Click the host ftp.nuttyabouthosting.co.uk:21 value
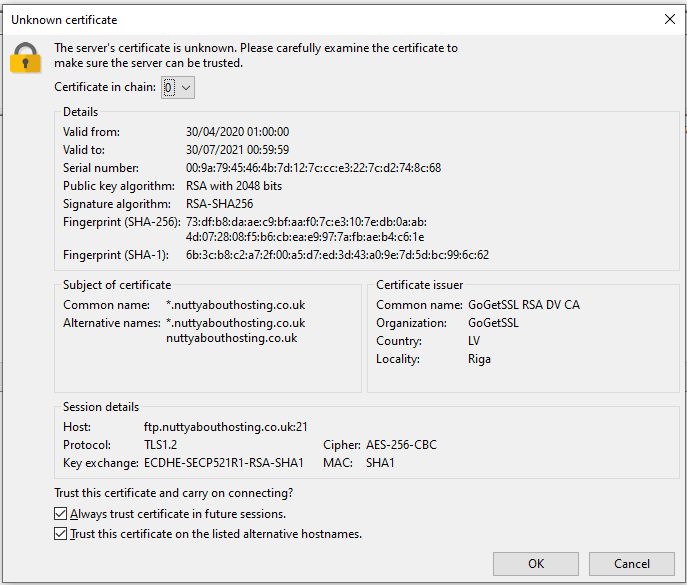 (226, 427)
